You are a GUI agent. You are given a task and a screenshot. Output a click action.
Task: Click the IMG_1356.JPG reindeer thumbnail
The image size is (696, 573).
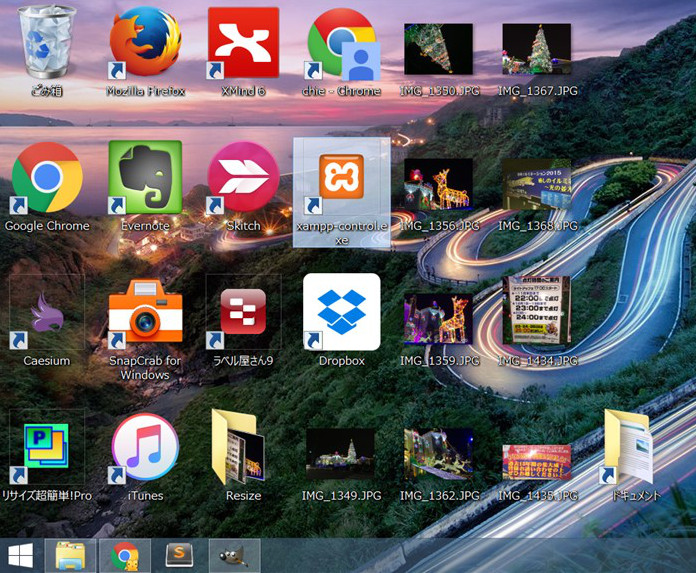pos(439,184)
